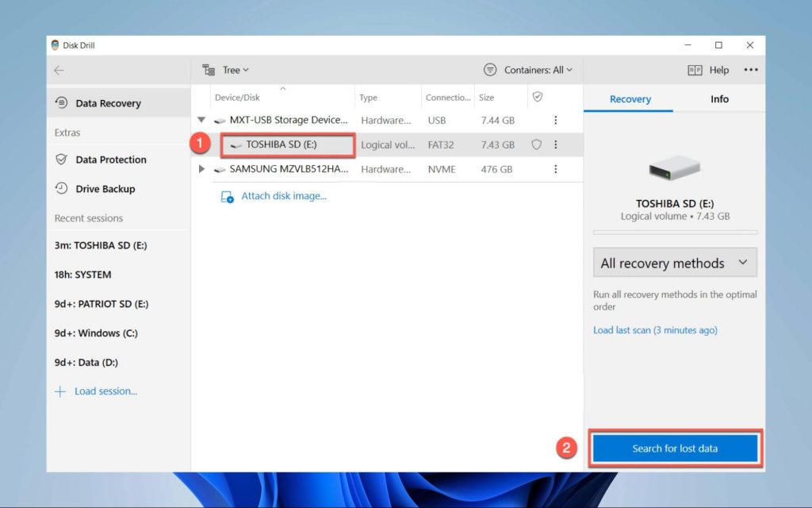The image size is (812, 508).
Task: Open Load last scan link
Action: click(x=654, y=329)
